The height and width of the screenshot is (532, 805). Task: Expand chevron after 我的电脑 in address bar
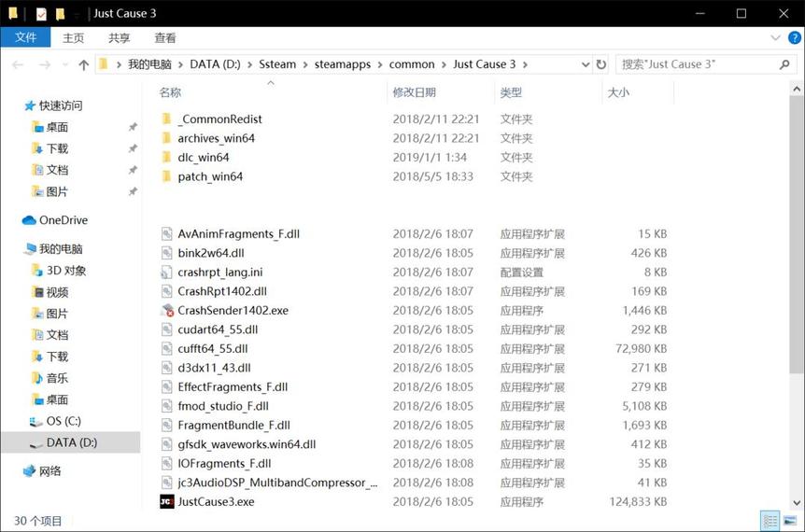(180, 64)
